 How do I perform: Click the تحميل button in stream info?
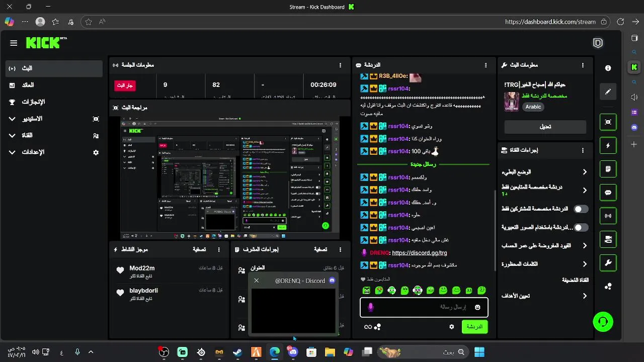coord(545,127)
